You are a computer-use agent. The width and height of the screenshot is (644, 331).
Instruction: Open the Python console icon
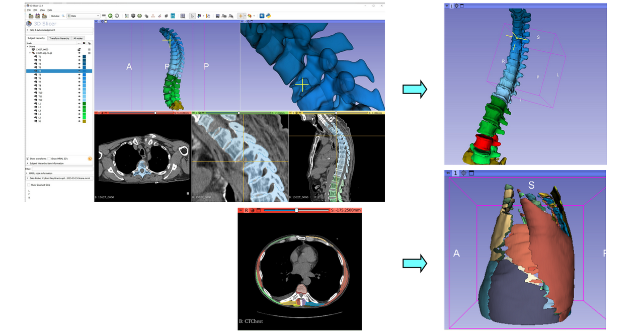click(x=269, y=16)
